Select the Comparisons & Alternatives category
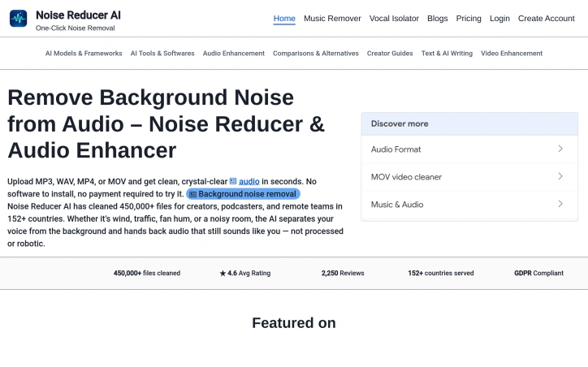 coord(316,54)
